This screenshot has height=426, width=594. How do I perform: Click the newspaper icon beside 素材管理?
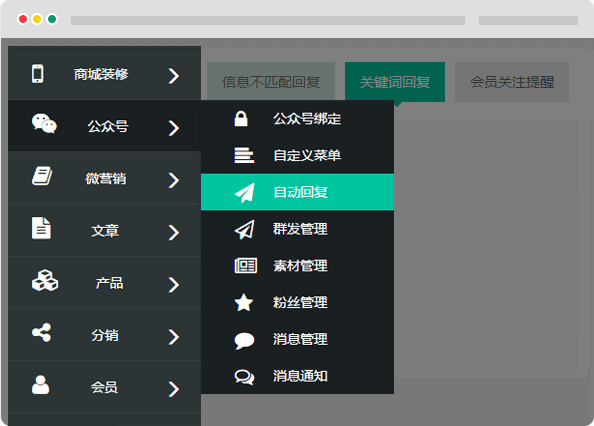[x=245, y=265]
